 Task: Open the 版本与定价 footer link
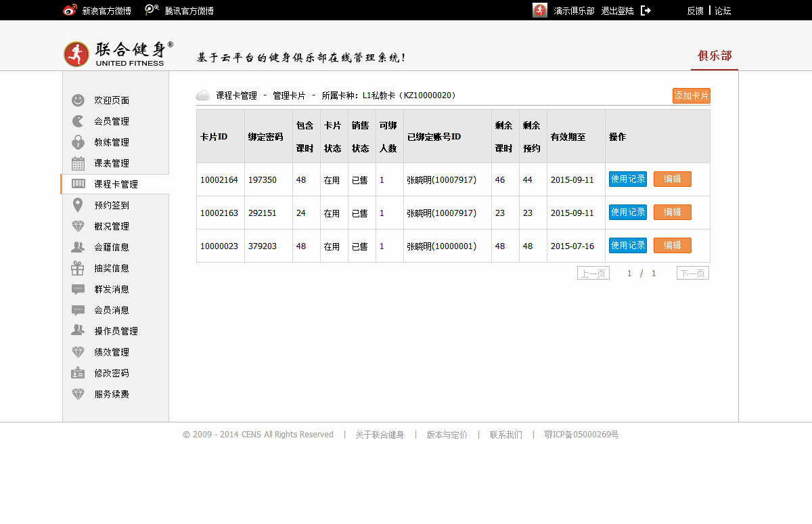point(447,435)
